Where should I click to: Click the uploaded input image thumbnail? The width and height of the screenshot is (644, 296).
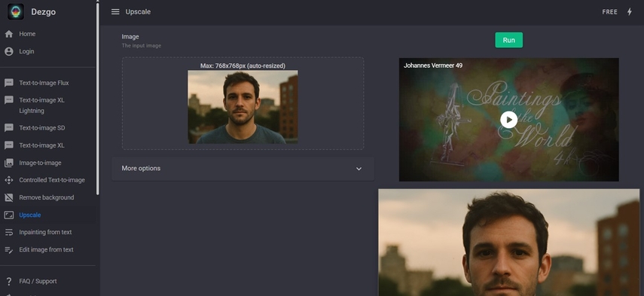243,107
